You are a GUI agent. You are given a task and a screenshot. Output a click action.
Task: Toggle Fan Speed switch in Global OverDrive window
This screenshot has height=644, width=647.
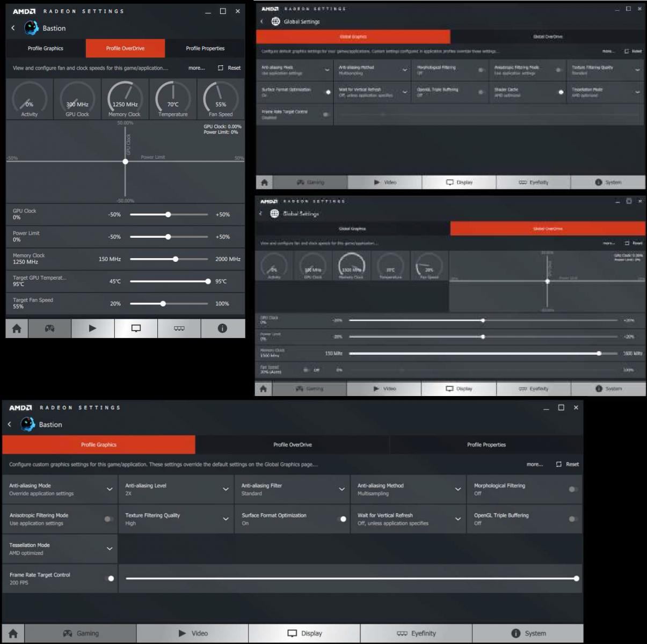tap(306, 370)
